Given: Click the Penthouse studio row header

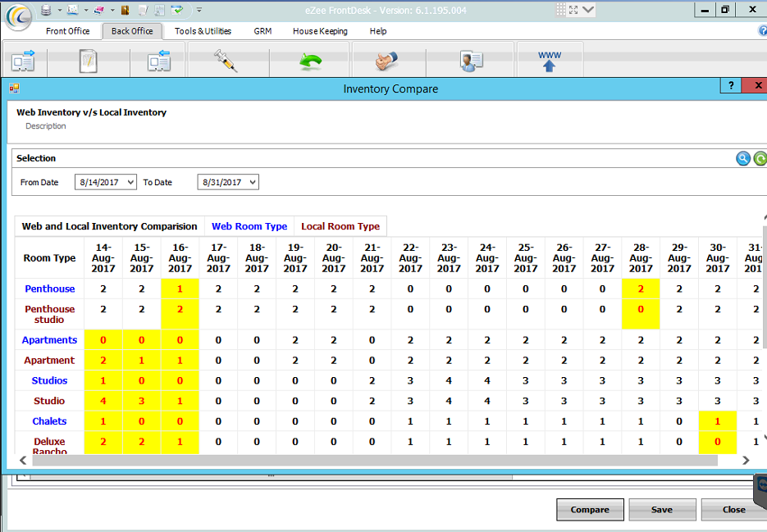Looking at the screenshot, I should coord(50,315).
